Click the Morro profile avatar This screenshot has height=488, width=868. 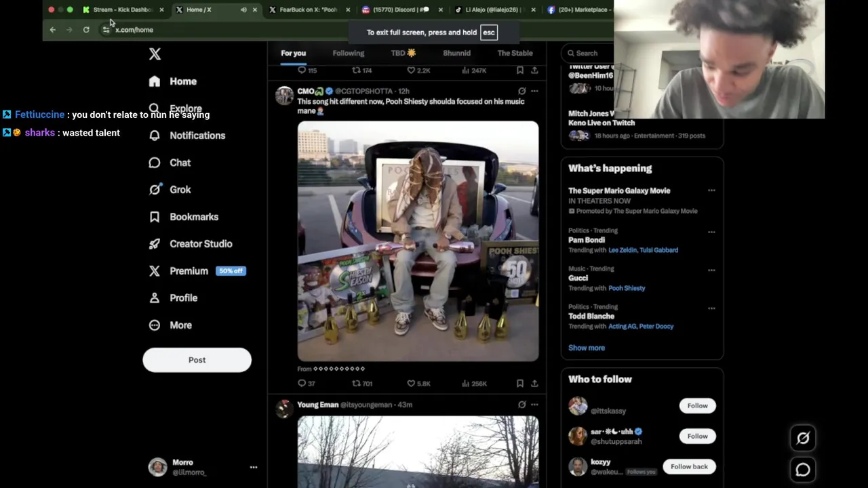[x=157, y=467]
